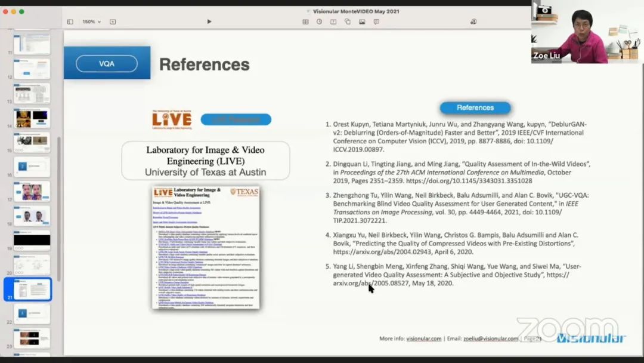644x363 pixels.
Task: Click the Collaborate icon in toolbar
Action: 473,21
